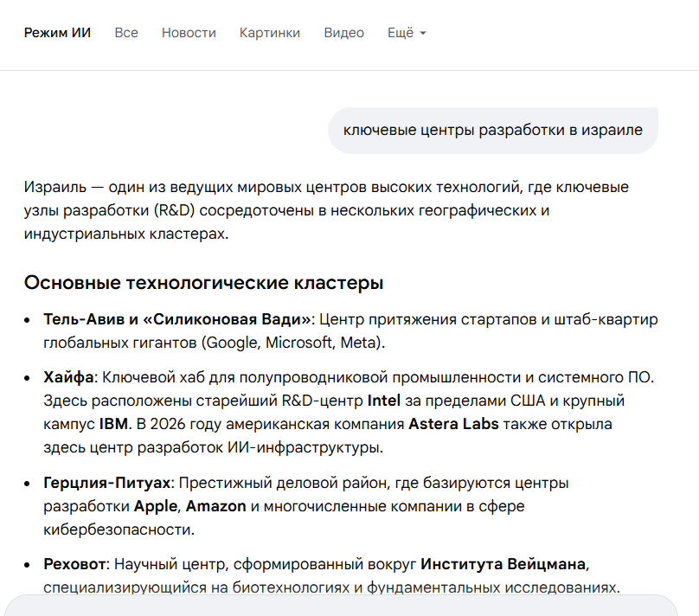Switch to the "Все" tab
This screenshot has width=699, height=616.
coord(126,32)
